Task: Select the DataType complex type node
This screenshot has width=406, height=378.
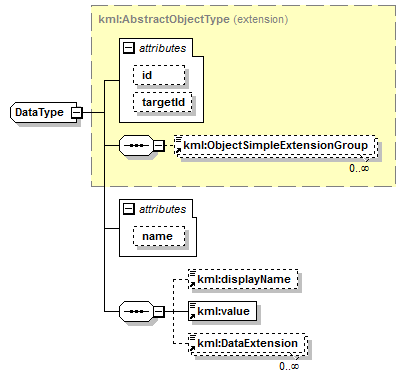Action: (44, 113)
